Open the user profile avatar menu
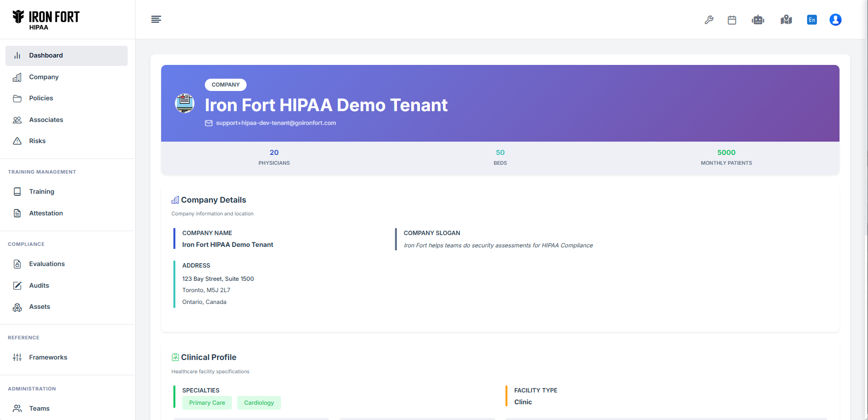Screen dimensions: 868x420 click(835, 20)
